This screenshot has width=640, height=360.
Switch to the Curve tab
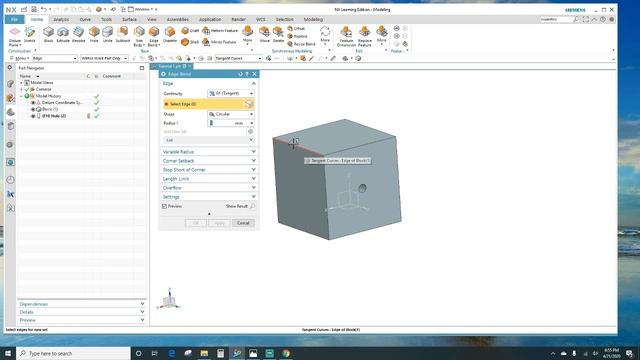tap(85, 19)
